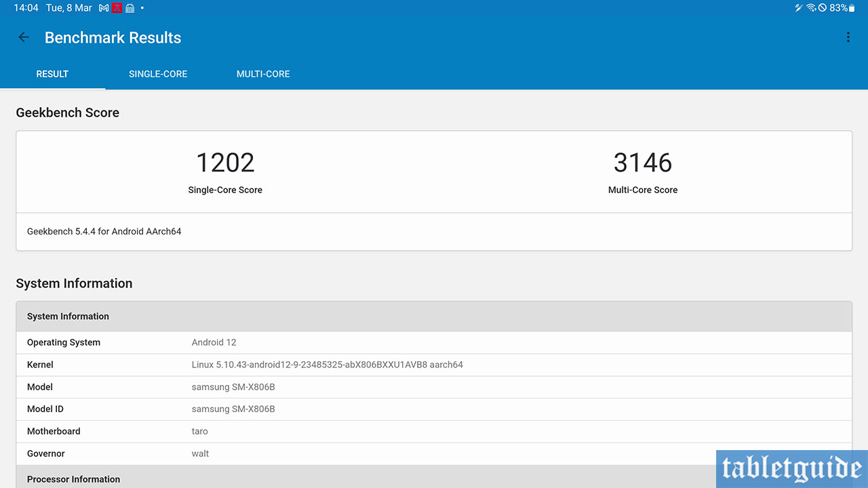Viewport: 868px width, 488px height.
Task: Click the walt governor value
Action: pyautogui.click(x=201, y=453)
